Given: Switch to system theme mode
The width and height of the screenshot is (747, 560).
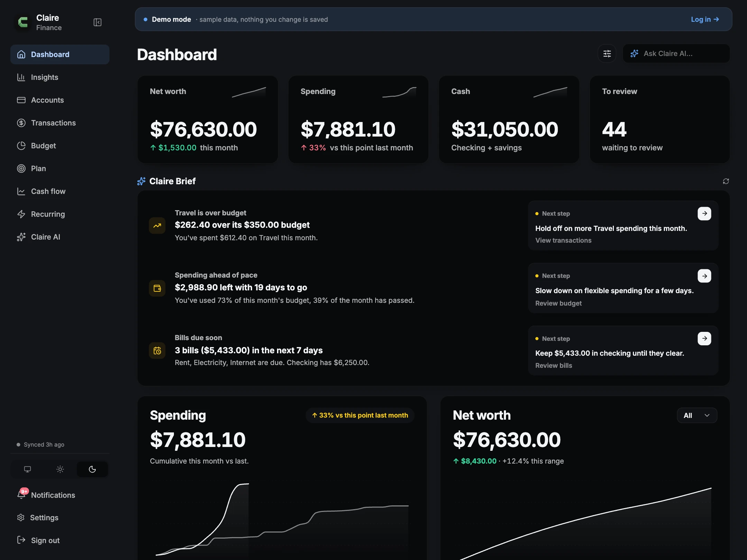Looking at the screenshot, I should coord(27,469).
